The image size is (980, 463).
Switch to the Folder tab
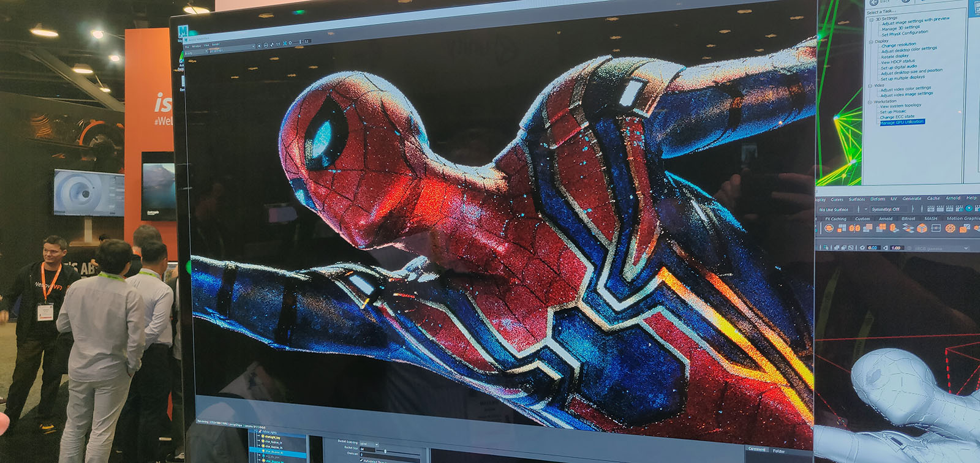[x=778, y=451]
